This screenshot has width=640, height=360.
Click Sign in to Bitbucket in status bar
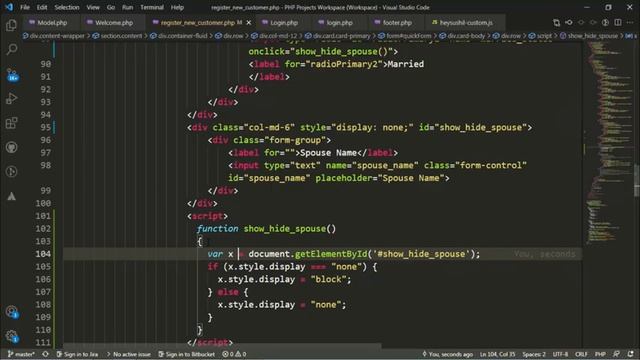(x=187, y=354)
